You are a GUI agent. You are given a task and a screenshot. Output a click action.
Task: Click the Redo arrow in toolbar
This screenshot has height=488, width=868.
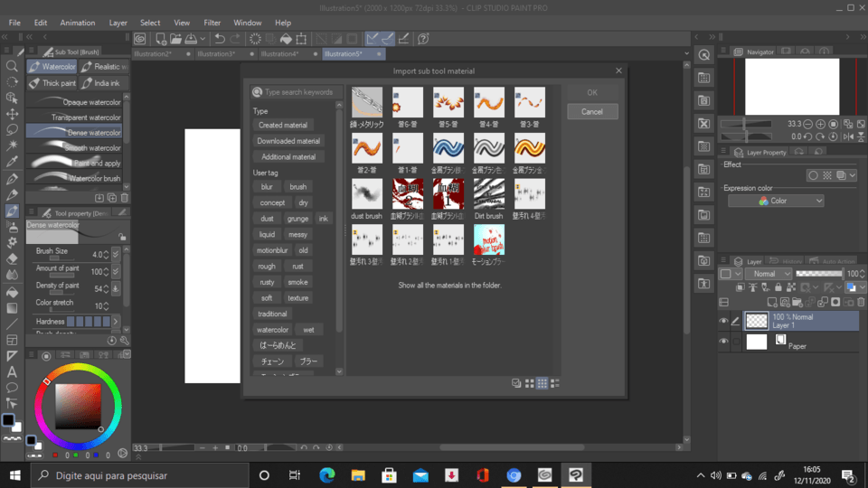pyautogui.click(x=235, y=39)
